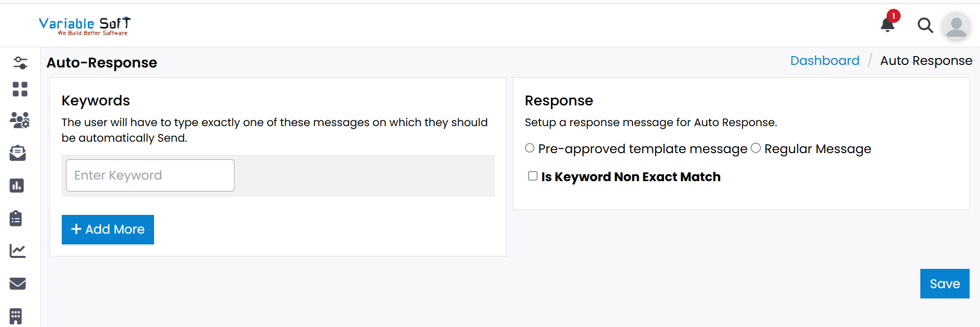This screenshot has width=980, height=327.
Task: Open notifications bell with red badge
Action: pyautogui.click(x=888, y=24)
